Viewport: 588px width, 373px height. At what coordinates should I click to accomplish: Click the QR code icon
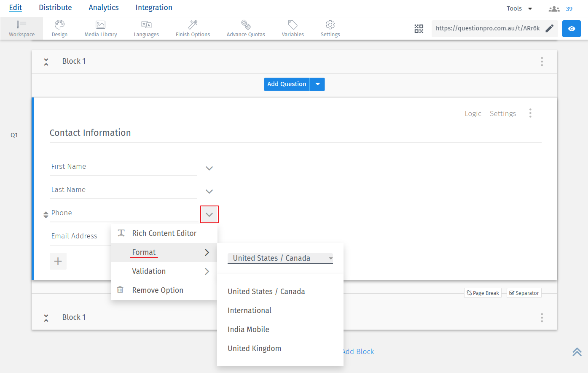[419, 29]
